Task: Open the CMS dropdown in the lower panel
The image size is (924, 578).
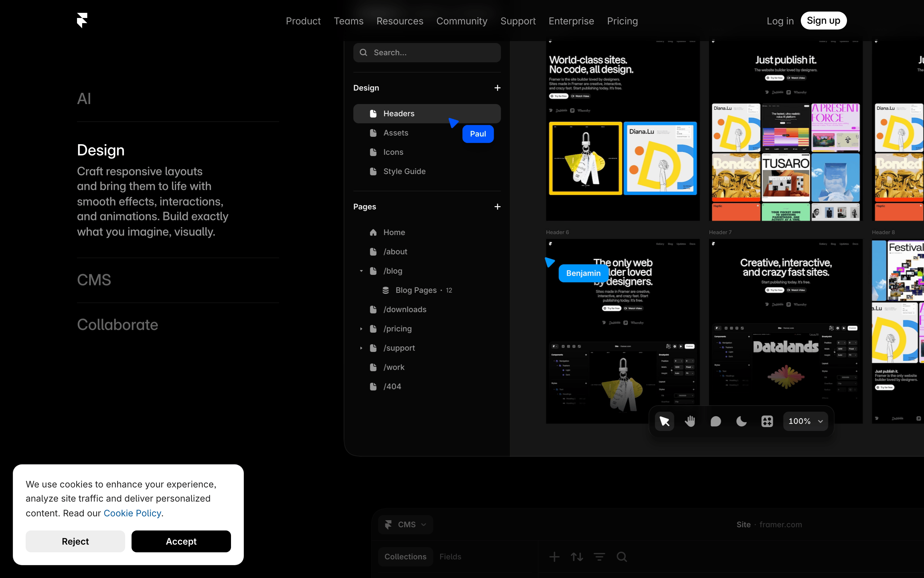Action: pyautogui.click(x=406, y=524)
